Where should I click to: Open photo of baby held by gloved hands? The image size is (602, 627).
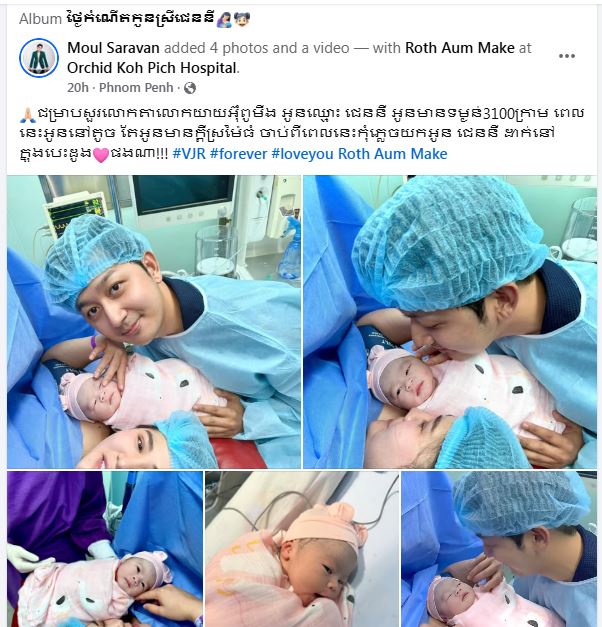coord(105,549)
